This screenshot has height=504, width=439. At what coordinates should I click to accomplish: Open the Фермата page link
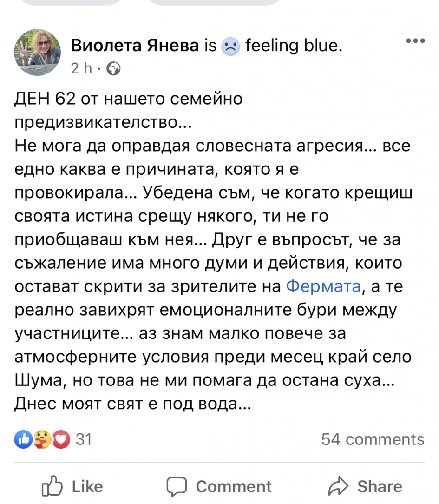[323, 286]
